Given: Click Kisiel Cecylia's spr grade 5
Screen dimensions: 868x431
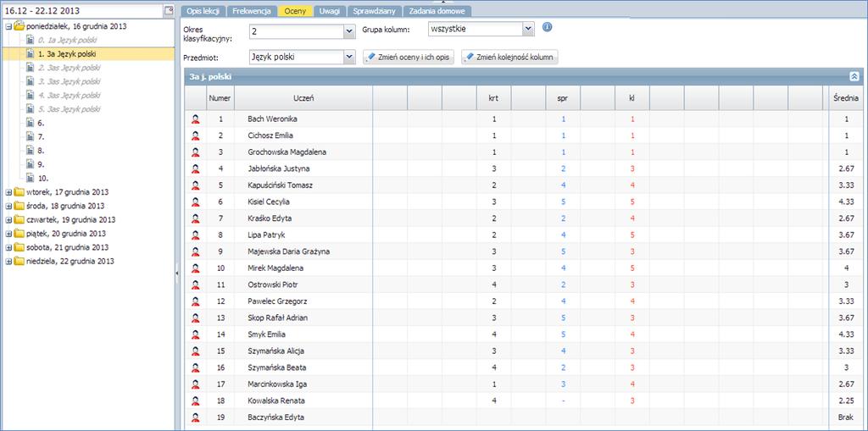Looking at the screenshot, I should pos(563,202).
